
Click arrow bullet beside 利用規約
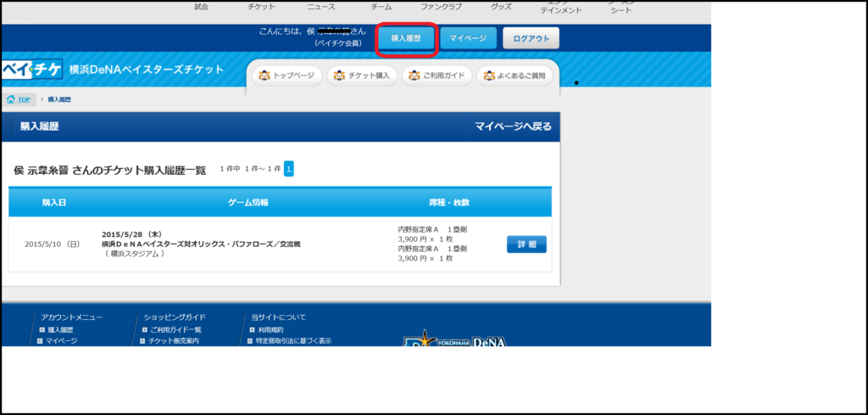pos(252,329)
